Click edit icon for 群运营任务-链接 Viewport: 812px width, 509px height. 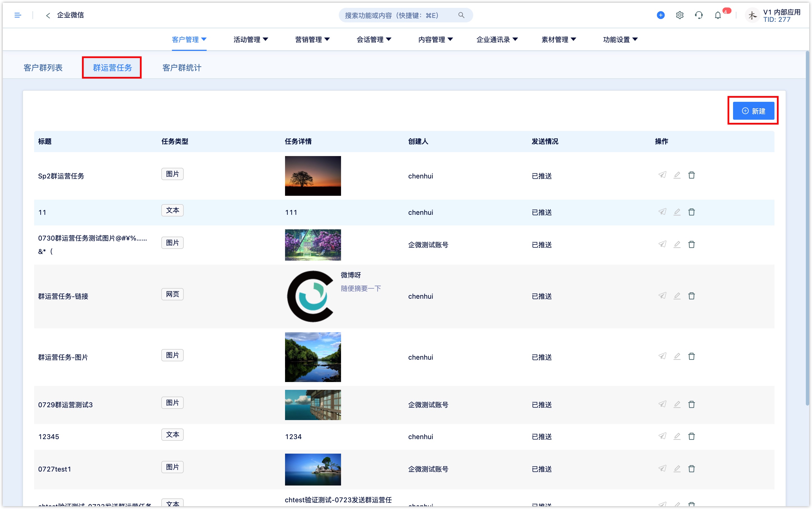(677, 296)
